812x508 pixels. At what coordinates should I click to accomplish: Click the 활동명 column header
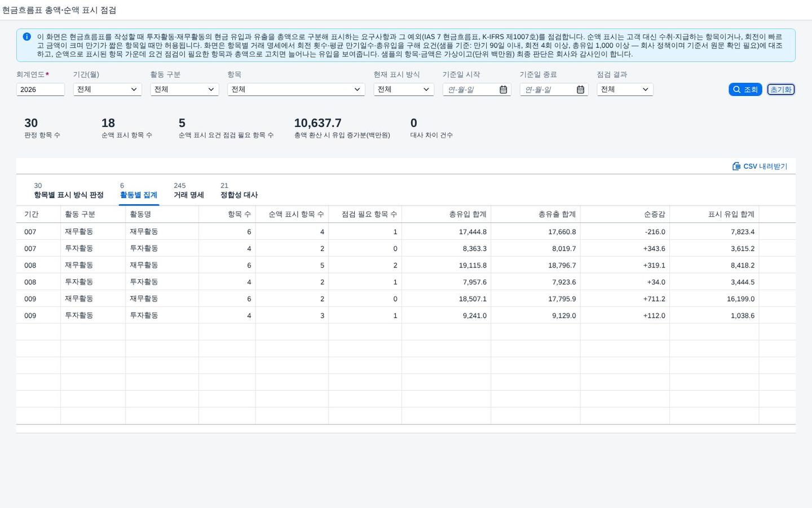click(x=162, y=214)
